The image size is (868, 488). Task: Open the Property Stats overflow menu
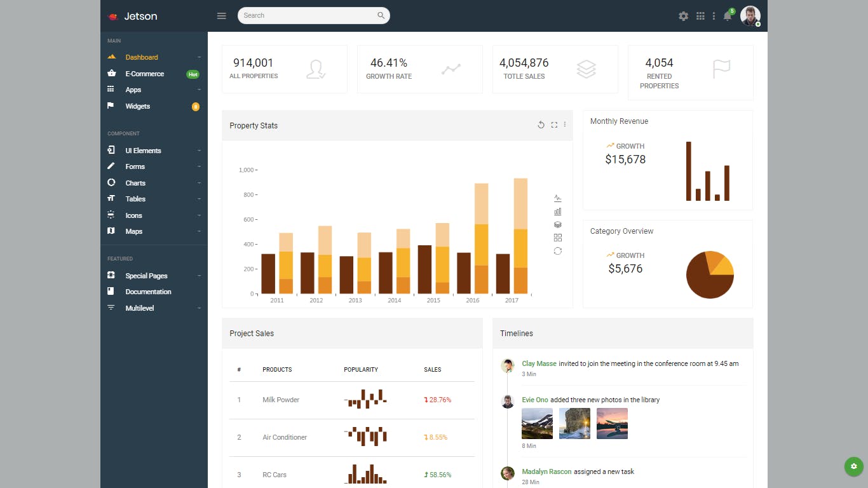click(x=565, y=125)
